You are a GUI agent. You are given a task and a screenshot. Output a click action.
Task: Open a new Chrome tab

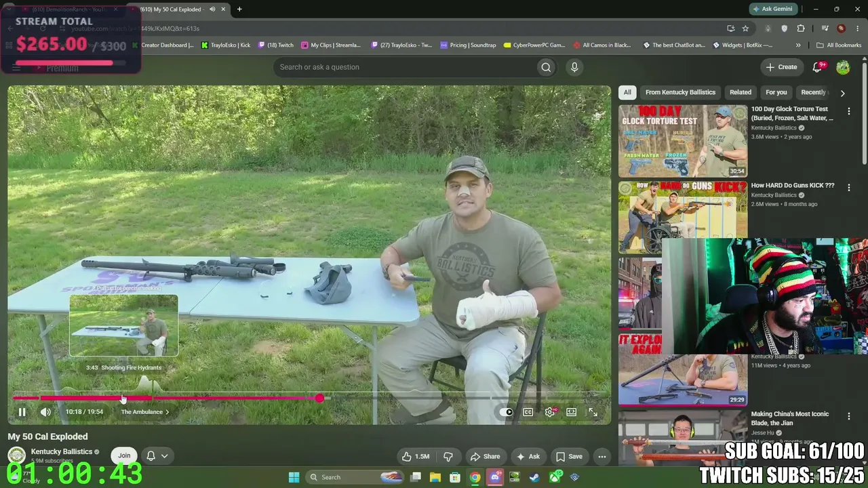pos(239,9)
